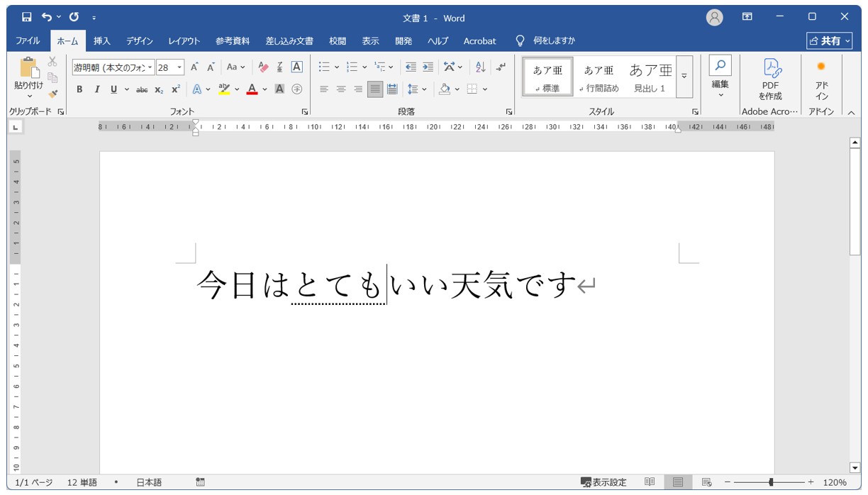Switch to the 校閲 tab

pyautogui.click(x=338, y=41)
